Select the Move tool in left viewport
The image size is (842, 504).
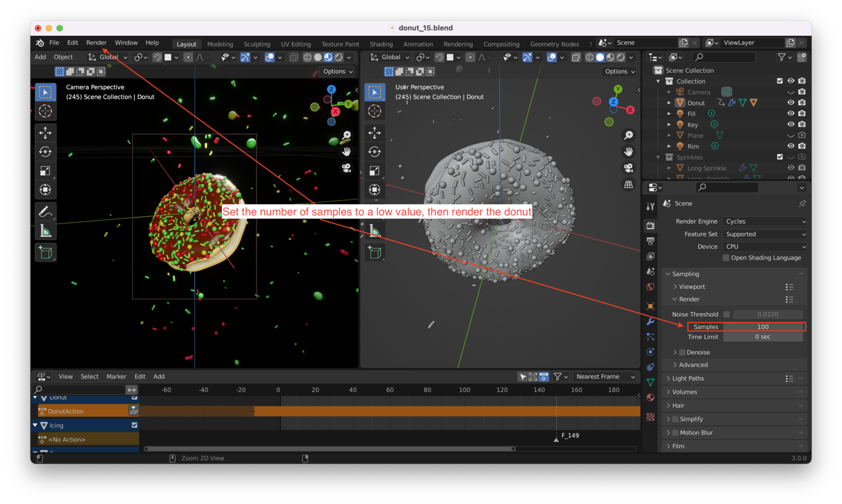click(46, 132)
